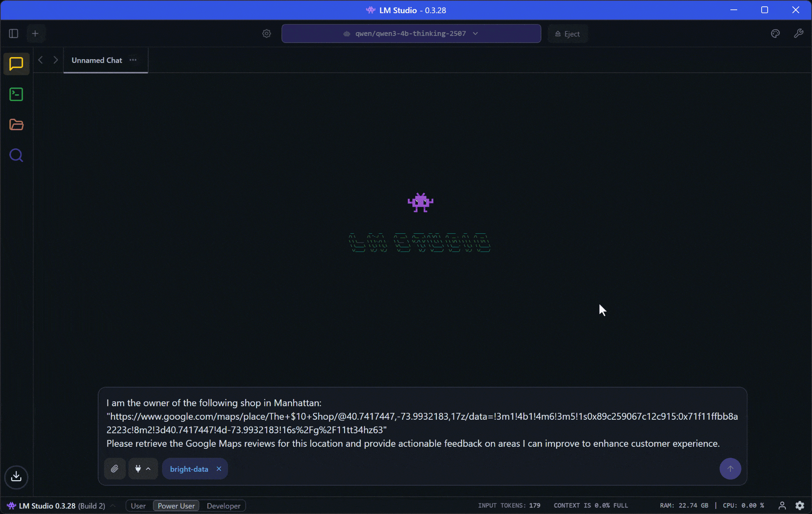
Task: Open Unnamed Chat tab options menu
Action: [x=133, y=60]
